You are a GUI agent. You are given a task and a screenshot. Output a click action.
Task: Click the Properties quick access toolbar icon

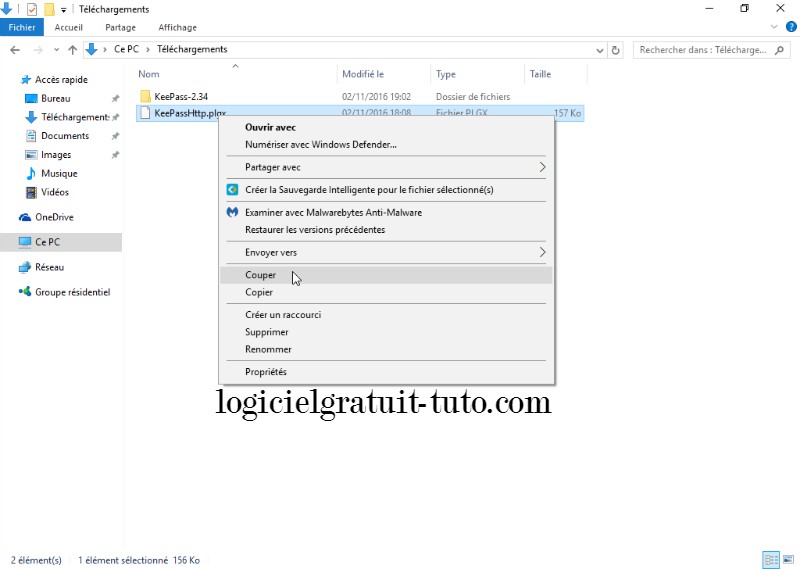(32, 9)
